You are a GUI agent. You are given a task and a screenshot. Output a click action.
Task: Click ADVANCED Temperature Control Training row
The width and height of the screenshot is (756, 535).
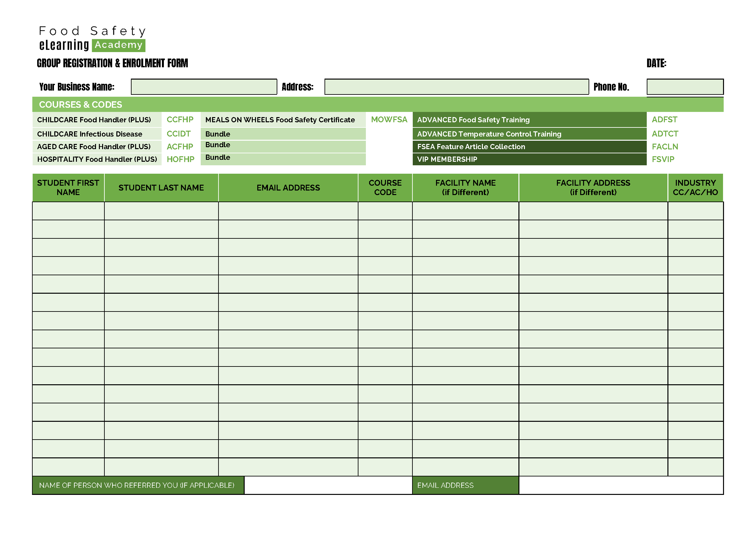pyautogui.click(x=529, y=134)
